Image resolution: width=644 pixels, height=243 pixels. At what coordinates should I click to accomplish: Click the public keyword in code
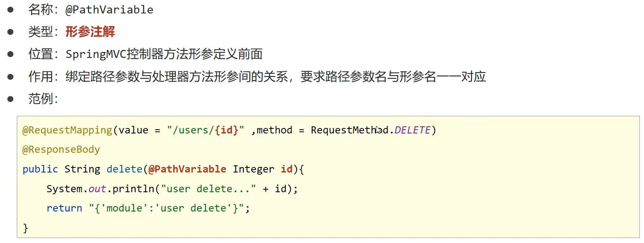(40, 169)
